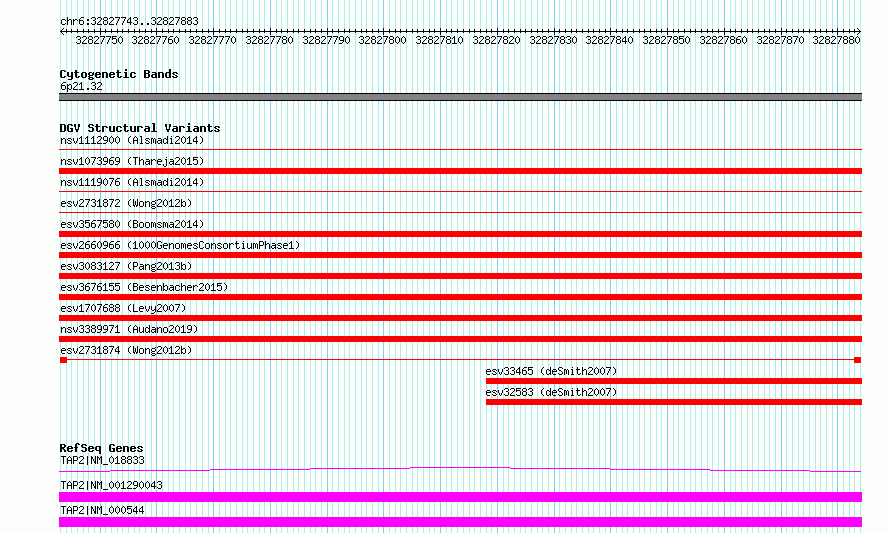Open variant esv3567580 (Boomsma2014) label
The image size is (890, 533).
coord(132,224)
